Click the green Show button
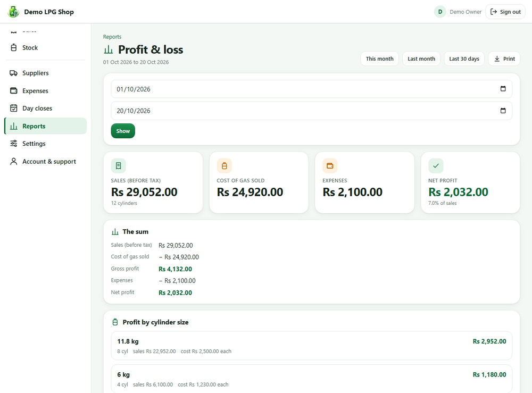The height and width of the screenshot is (393, 532). (123, 131)
